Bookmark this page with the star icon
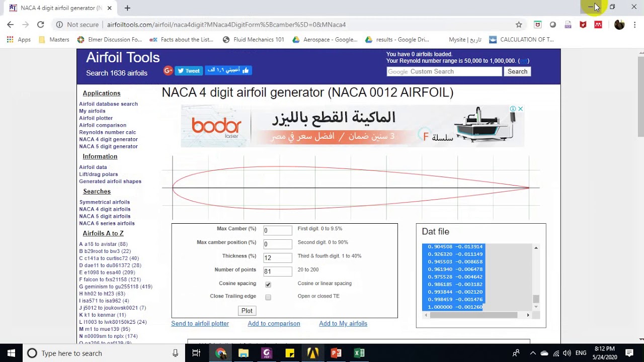Image resolution: width=644 pixels, height=362 pixels. click(519, 24)
